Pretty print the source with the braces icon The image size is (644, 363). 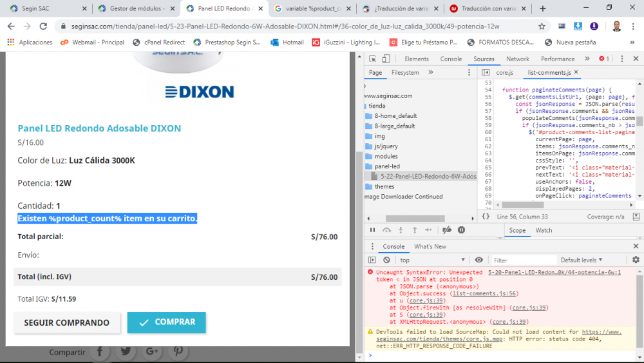(x=486, y=216)
